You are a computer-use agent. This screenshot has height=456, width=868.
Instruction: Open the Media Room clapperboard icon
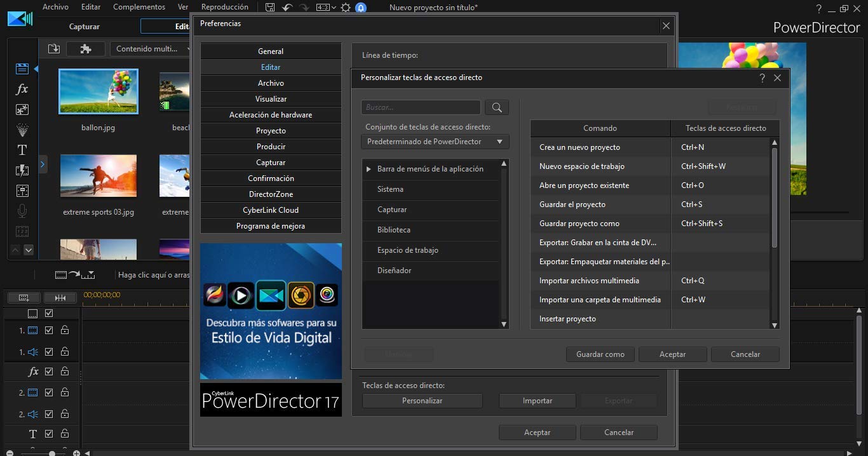click(22, 69)
